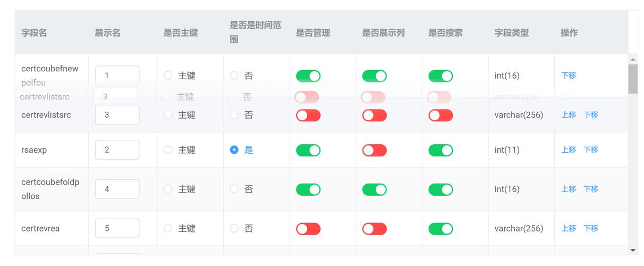Image resolution: width=644 pixels, height=266 pixels.
Task: Click 上移 in certcoubefoldpollos row
Action: [x=569, y=189]
